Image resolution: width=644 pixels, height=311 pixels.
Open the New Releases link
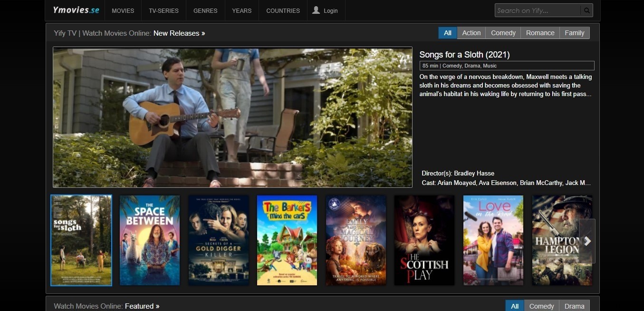176,33
